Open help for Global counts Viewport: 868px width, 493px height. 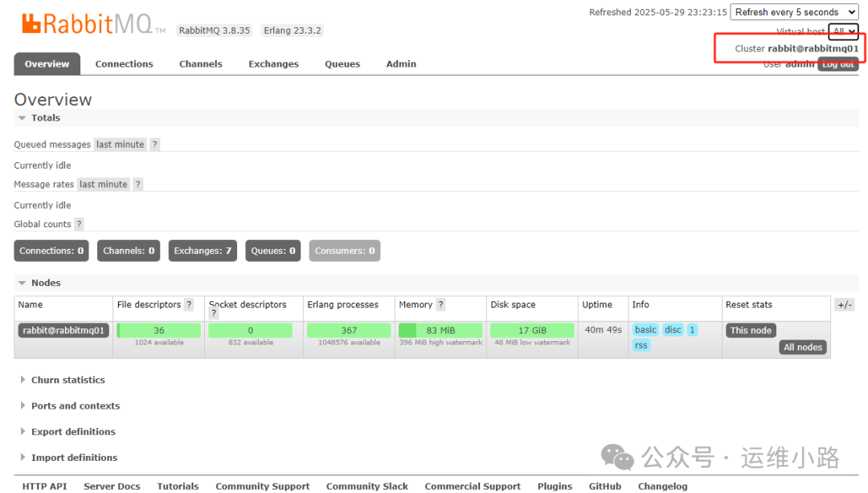79,224
